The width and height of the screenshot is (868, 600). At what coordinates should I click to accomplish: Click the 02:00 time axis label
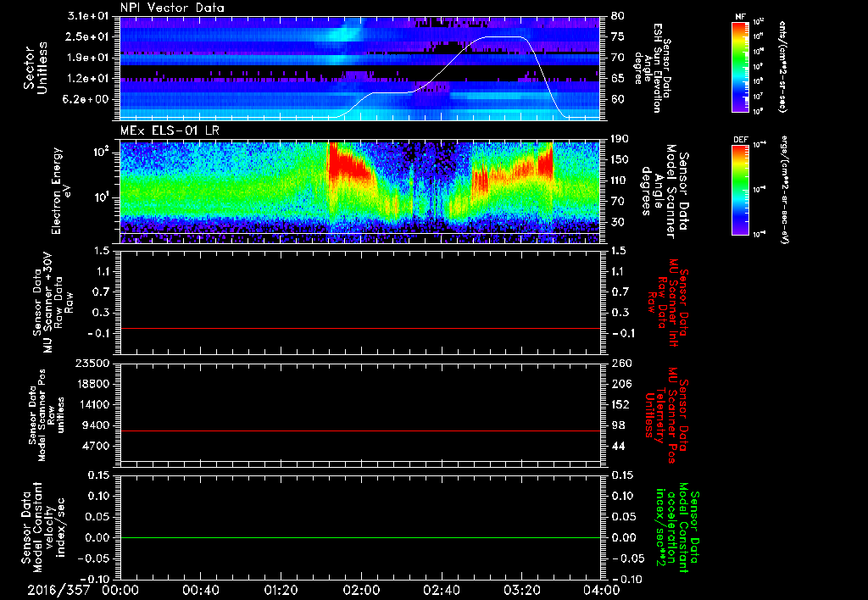coord(361,590)
